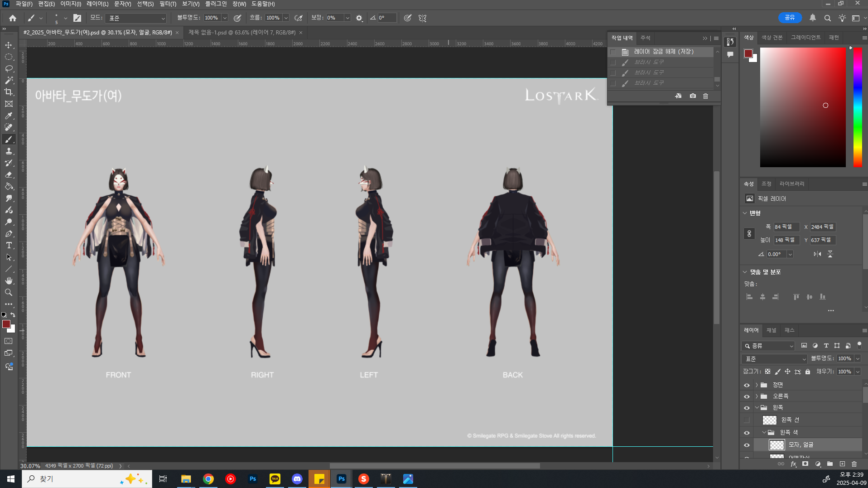Click the Home icon in options bar

(13, 18)
